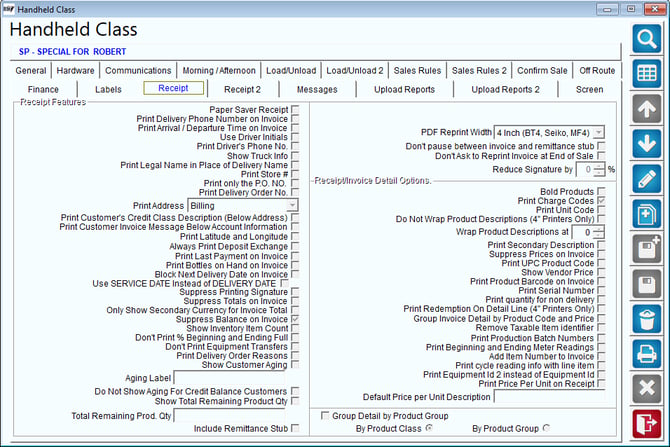Open the Screen tab
Viewport: 670px width, 447px height.
pos(589,89)
